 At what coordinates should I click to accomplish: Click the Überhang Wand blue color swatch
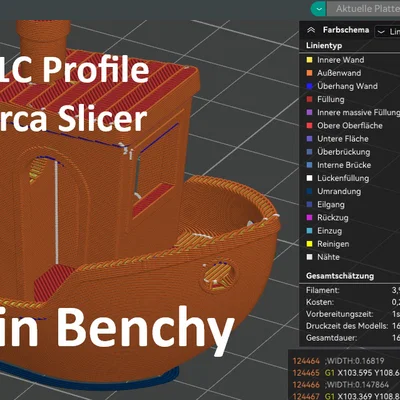309,86
